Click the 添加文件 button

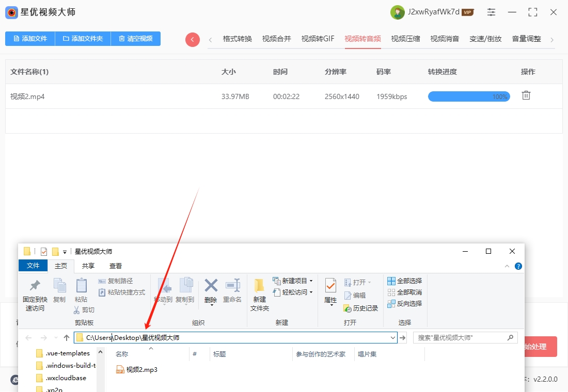(30, 39)
